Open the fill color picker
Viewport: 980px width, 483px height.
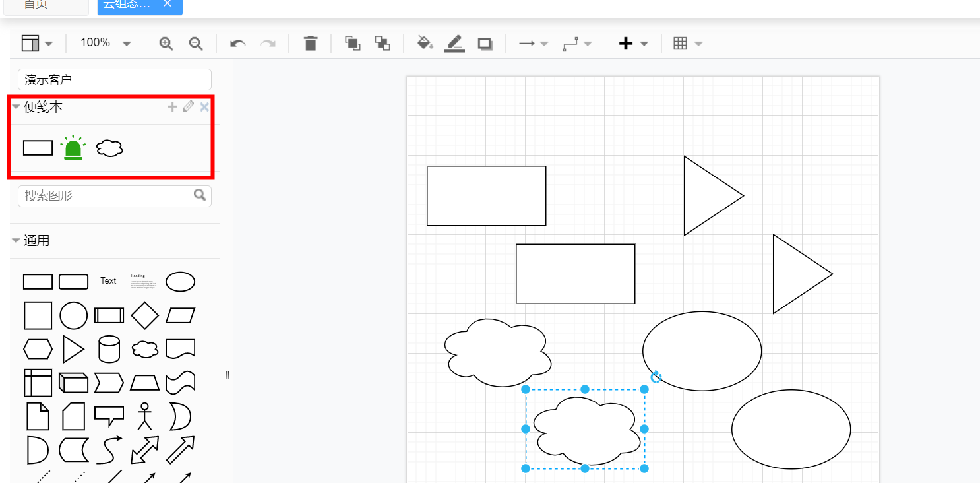coord(425,44)
